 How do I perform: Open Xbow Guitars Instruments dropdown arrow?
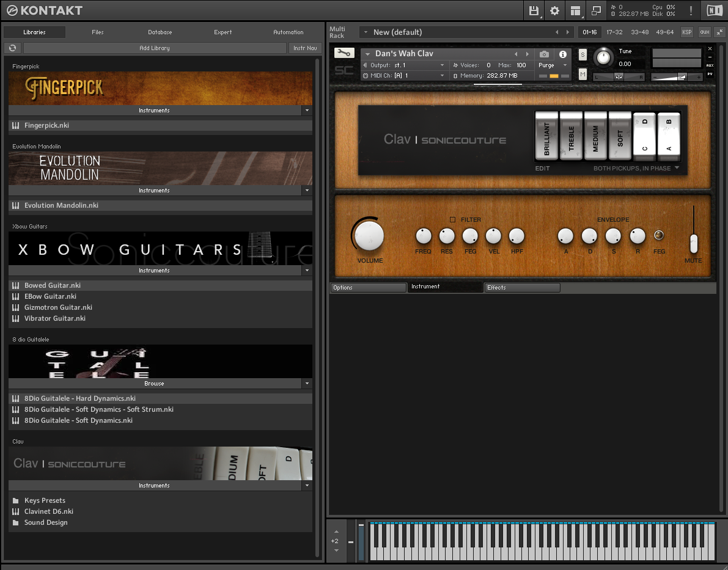click(x=307, y=270)
